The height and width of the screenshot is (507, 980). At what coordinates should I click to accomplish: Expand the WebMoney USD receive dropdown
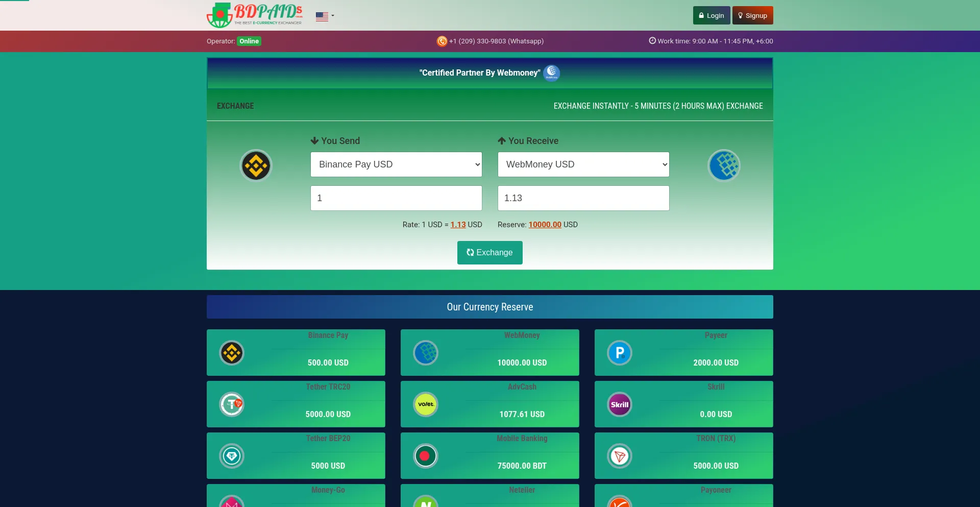tap(583, 164)
